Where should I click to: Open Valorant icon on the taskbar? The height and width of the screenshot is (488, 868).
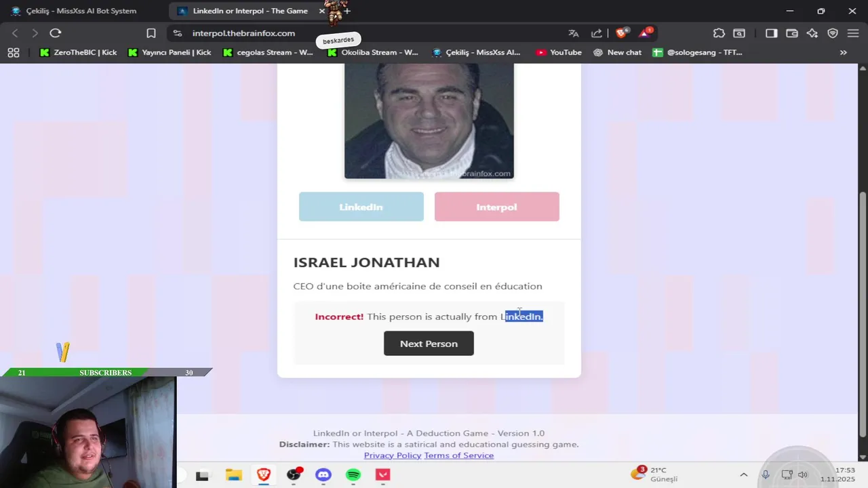click(383, 475)
